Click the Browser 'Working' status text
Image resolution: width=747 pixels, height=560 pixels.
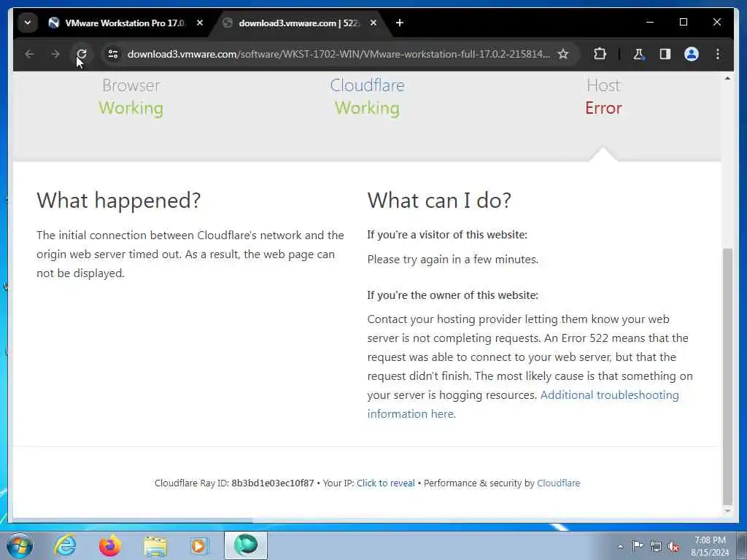coord(131,108)
